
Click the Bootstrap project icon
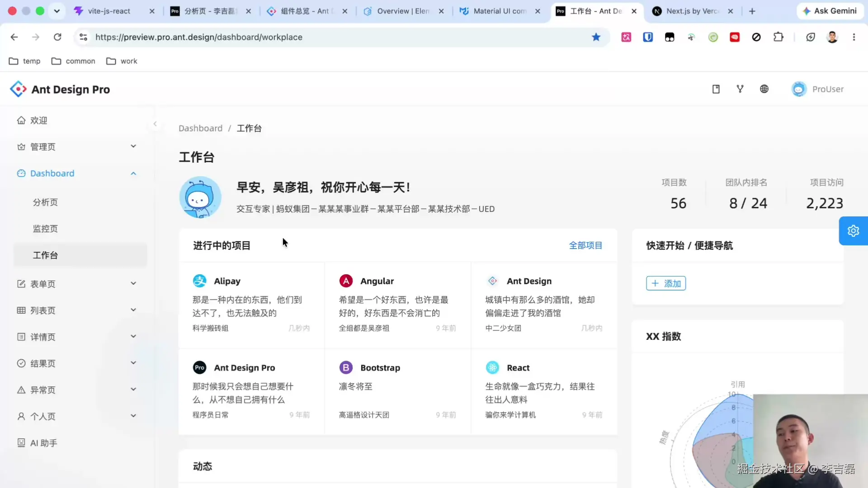[x=346, y=367]
